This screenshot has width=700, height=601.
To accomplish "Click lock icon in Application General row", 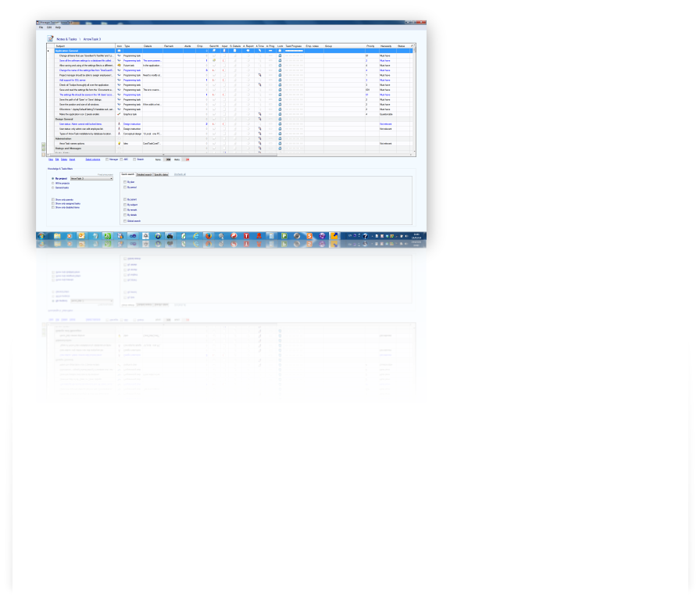I will tap(280, 51).
